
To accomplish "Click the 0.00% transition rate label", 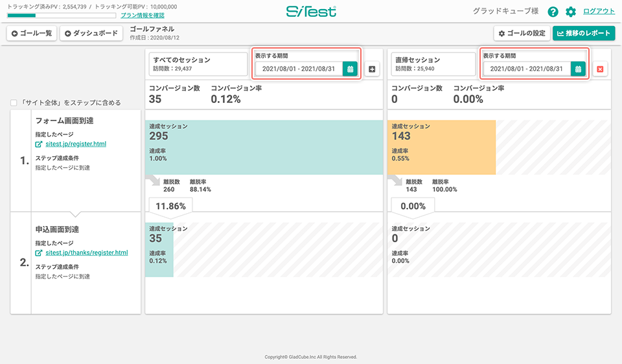I will pos(413,206).
